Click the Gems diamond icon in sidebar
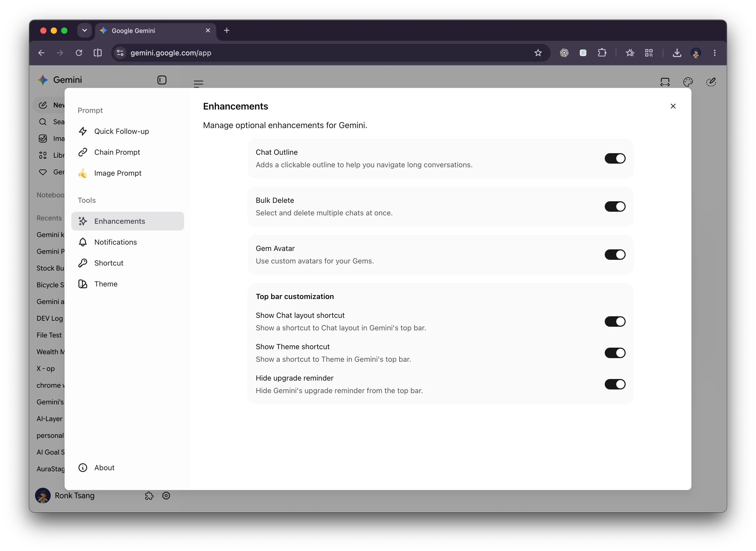Image resolution: width=756 pixels, height=551 pixels. (43, 172)
